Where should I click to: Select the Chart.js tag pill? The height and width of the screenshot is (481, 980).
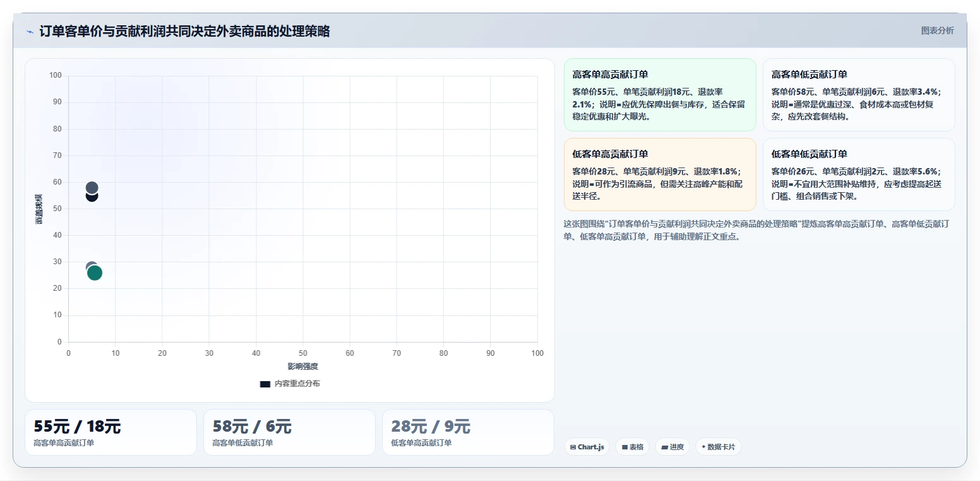point(587,447)
